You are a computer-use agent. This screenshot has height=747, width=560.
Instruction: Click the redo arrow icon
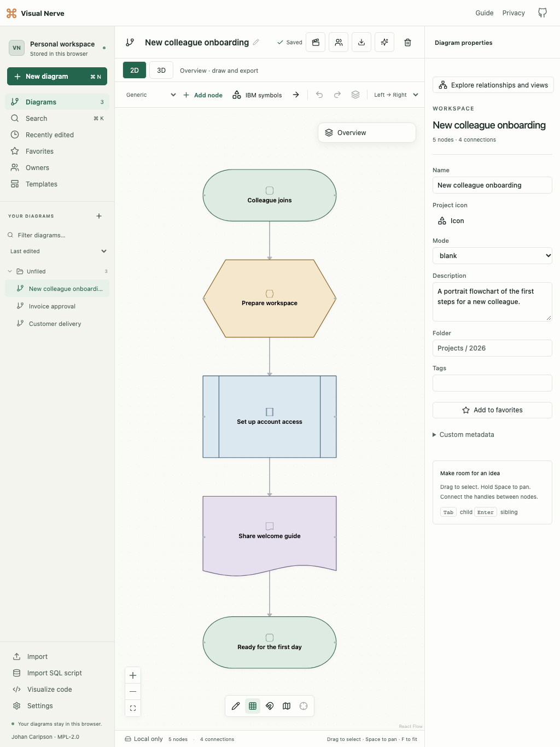click(x=337, y=95)
